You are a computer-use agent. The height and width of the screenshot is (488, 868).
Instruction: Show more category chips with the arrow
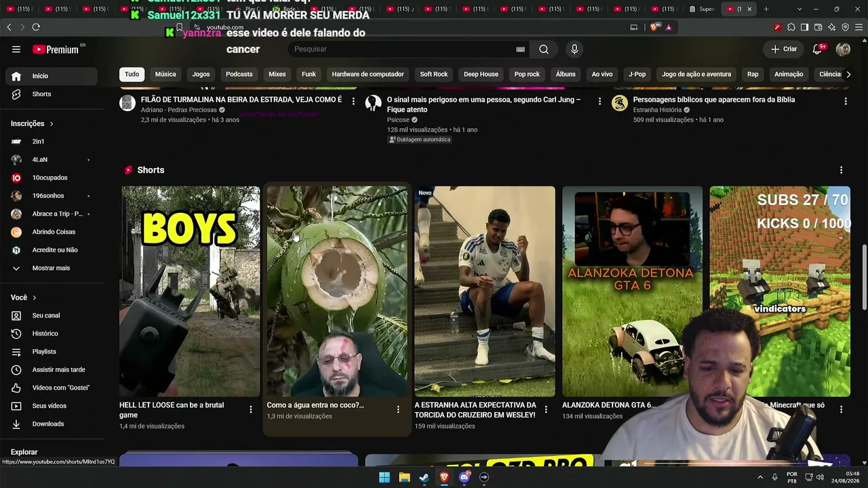click(x=848, y=74)
